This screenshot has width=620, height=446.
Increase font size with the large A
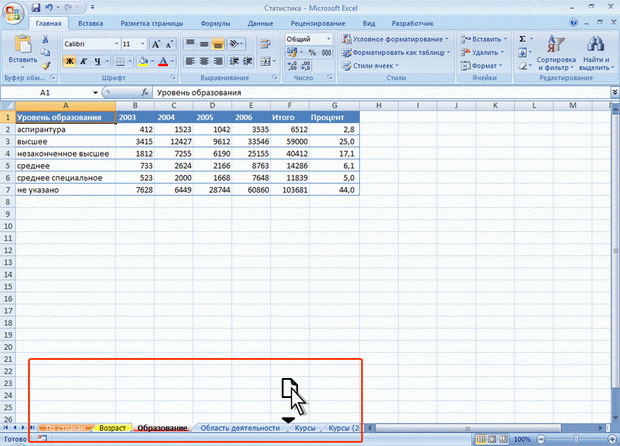(x=156, y=44)
